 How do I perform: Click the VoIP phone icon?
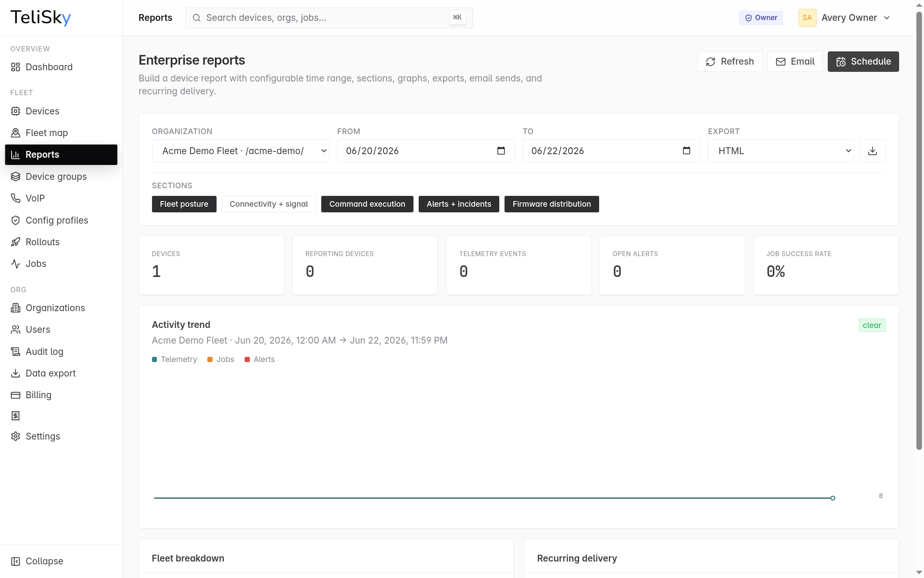[16, 198]
